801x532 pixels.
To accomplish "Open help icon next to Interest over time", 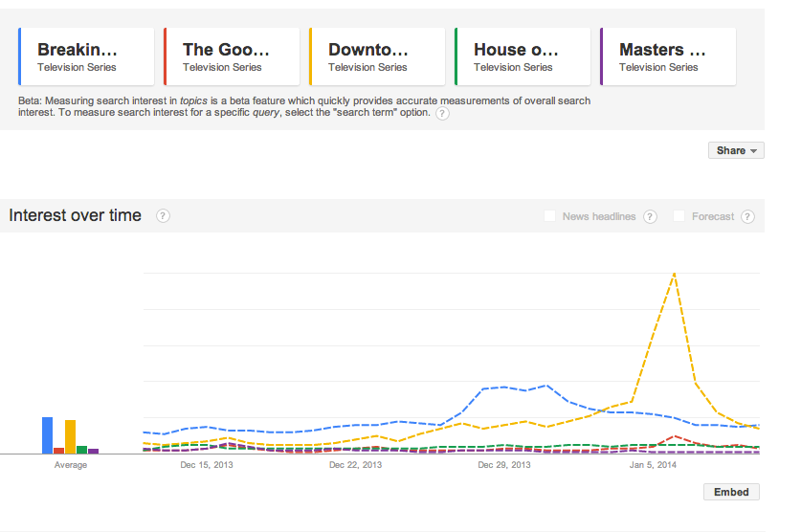I will tap(163, 216).
